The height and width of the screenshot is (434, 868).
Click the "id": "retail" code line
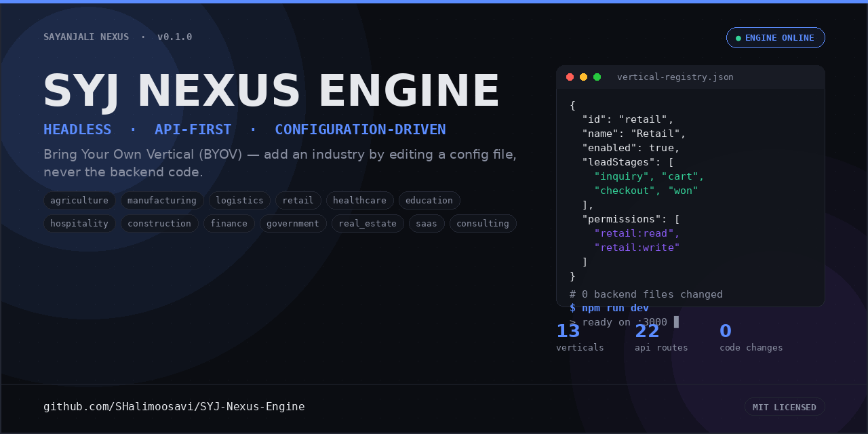628,119
